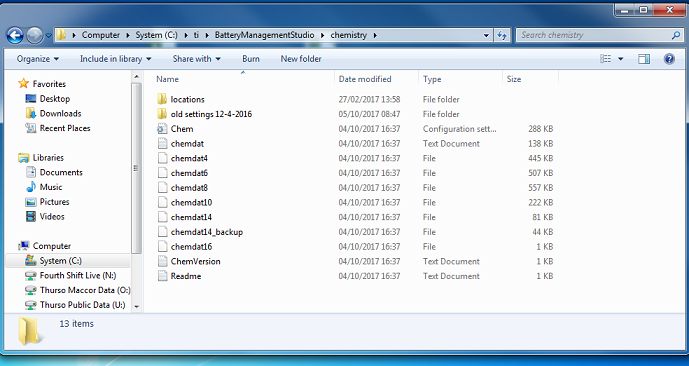Screen dimensions: 689x366
Task: Click the Search chemistry input field
Action: [x=594, y=35]
